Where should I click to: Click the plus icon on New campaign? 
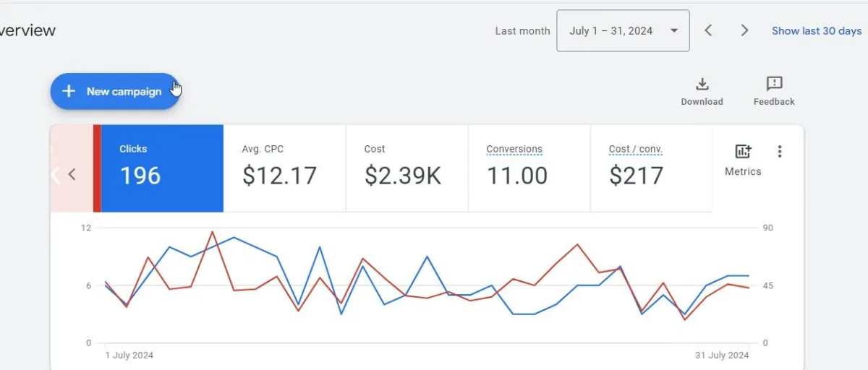click(x=69, y=91)
